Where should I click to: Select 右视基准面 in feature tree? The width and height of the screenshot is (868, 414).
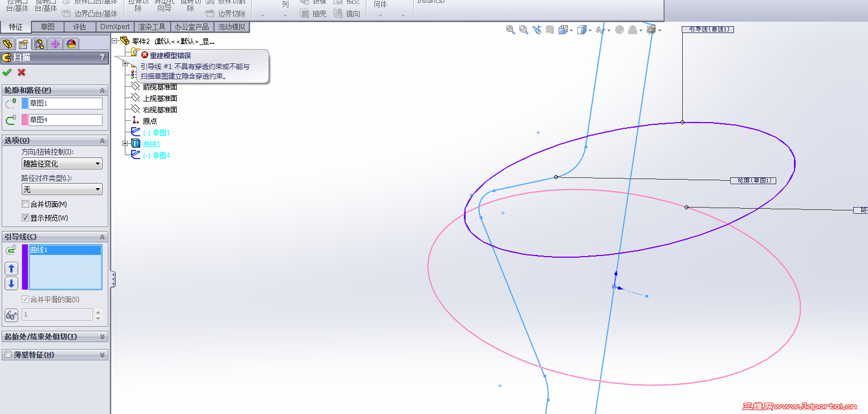point(160,109)
